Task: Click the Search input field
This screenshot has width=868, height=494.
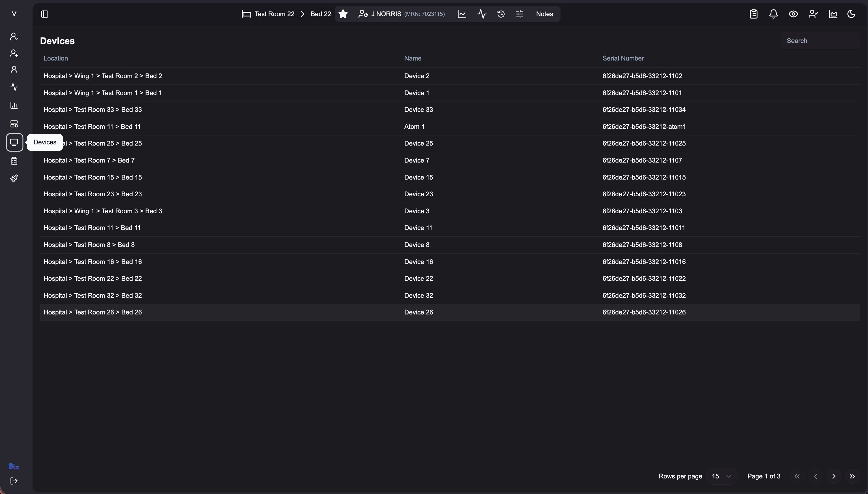Action: (x=820, y=41)
